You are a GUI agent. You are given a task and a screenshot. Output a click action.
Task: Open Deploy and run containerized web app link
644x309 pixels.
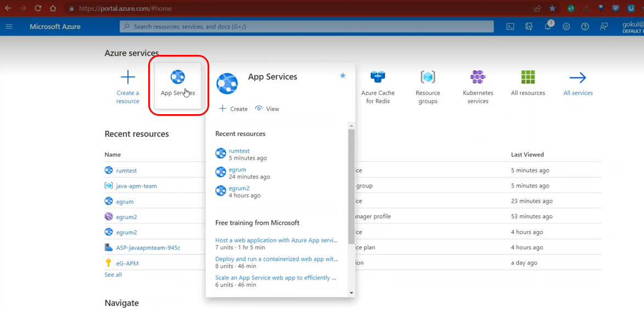pyautogui.click(x=276, y=259)
